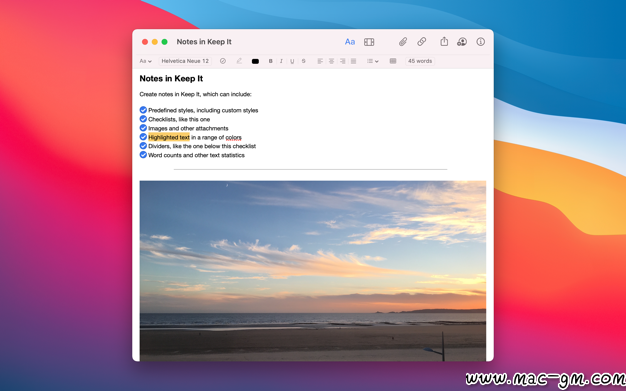Click the highlighter pen icon
The image size is (626, 391).
(x=239, y=61)
